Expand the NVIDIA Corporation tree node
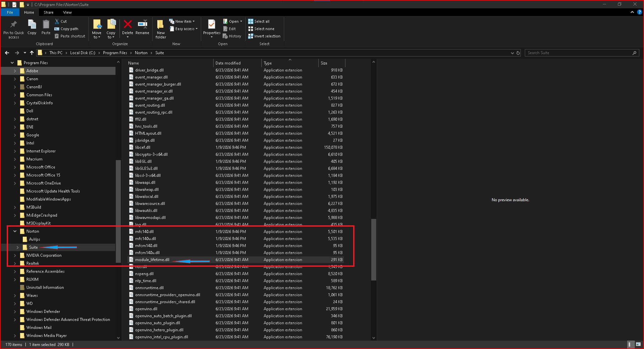The width and height of the screenshot is (644, 349). [15, 255]
